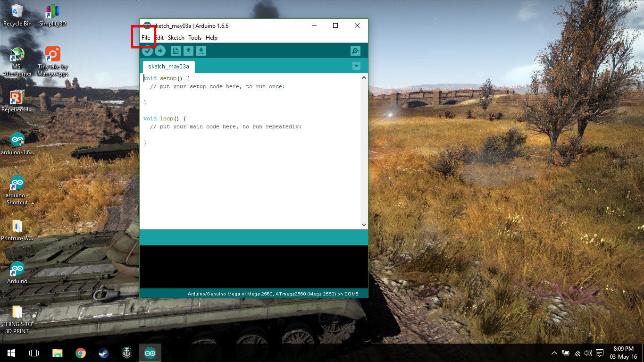644x362 pixels.
Task: Select the Simplify3D desktop icon
Action: click(52, 15)
